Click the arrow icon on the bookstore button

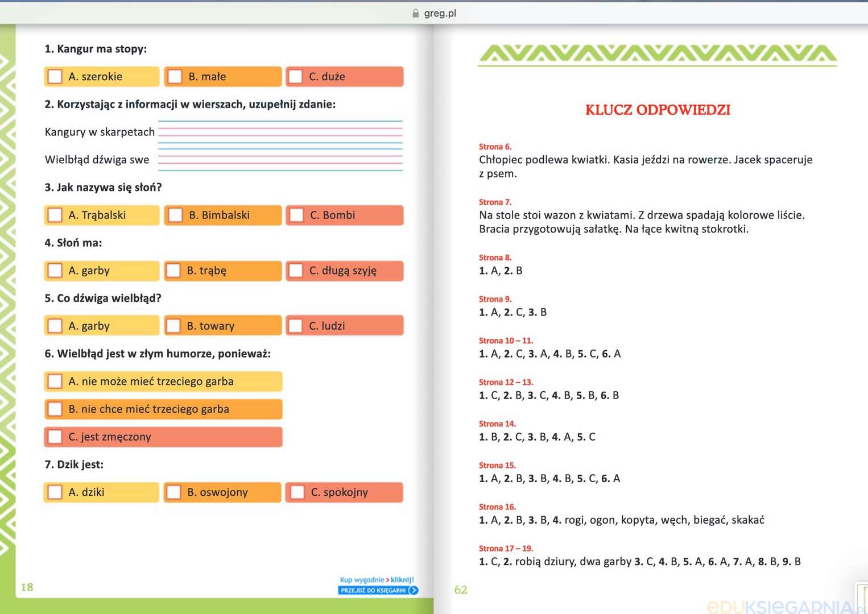tap(414, 590)
